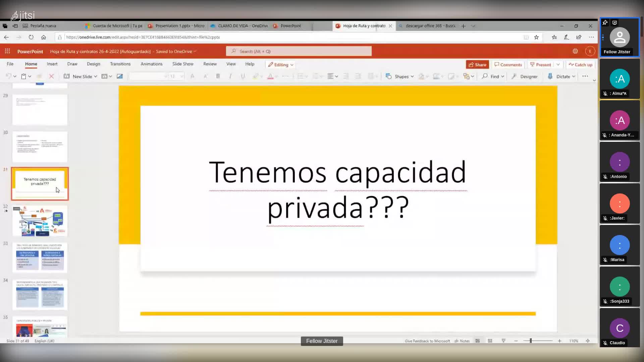Image resolution: width=644 pixels, height=362 pixels.
Task: Expand the Present button dropdown
Action: coord(558,65)
